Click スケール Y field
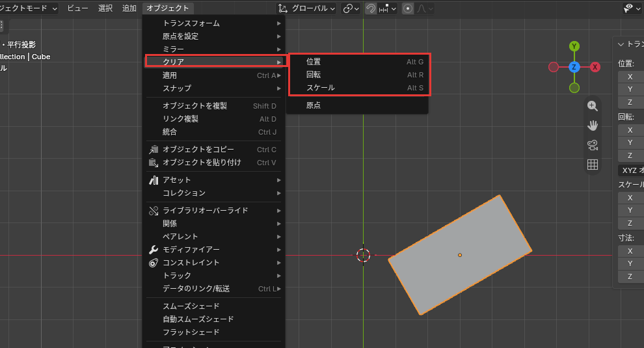 coord(631,210)
